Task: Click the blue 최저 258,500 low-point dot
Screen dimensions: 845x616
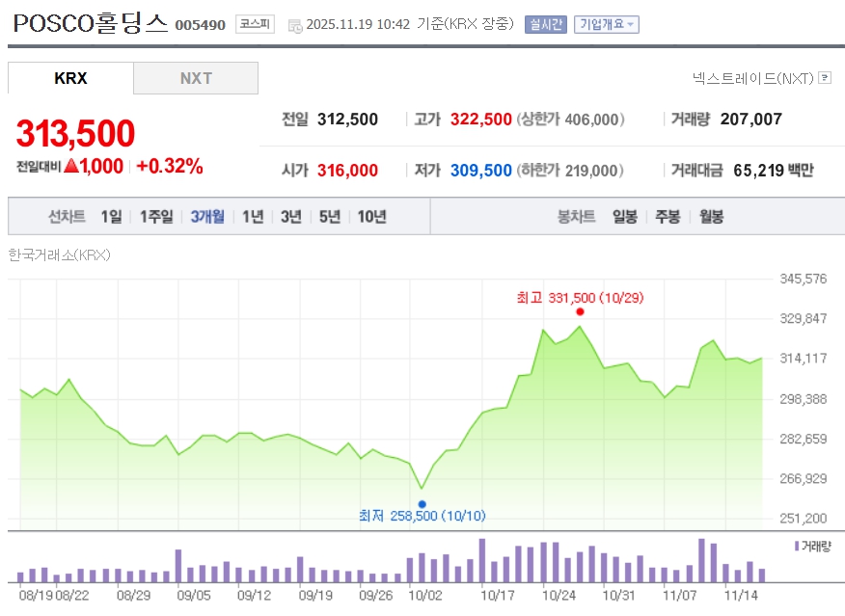Action: pos(422,503)
